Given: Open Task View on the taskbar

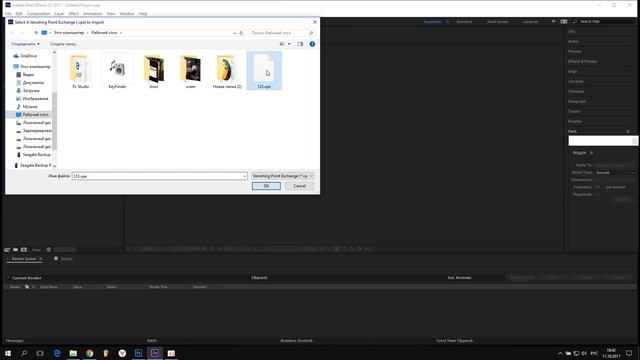Looking at the screenshot, I should pos(40,353).
